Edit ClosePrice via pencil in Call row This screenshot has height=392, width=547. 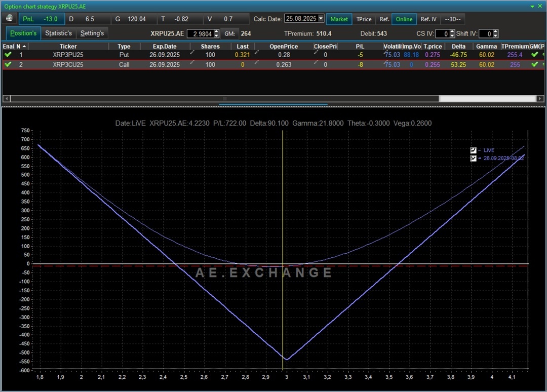click(316, 62)
